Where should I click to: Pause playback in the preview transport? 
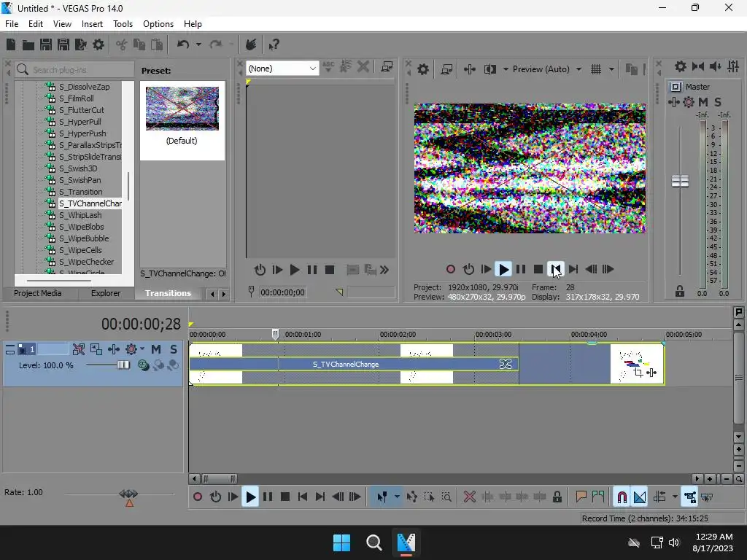pos(521,269)
